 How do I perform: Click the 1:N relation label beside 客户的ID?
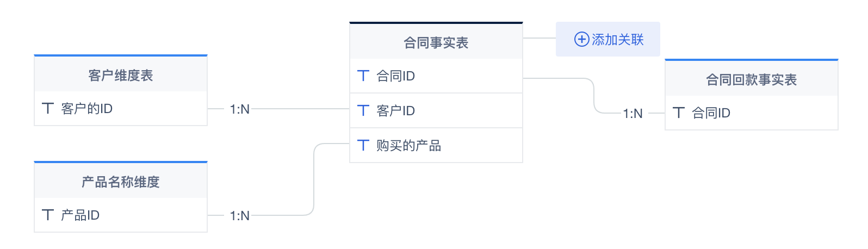tap(239, 109)
